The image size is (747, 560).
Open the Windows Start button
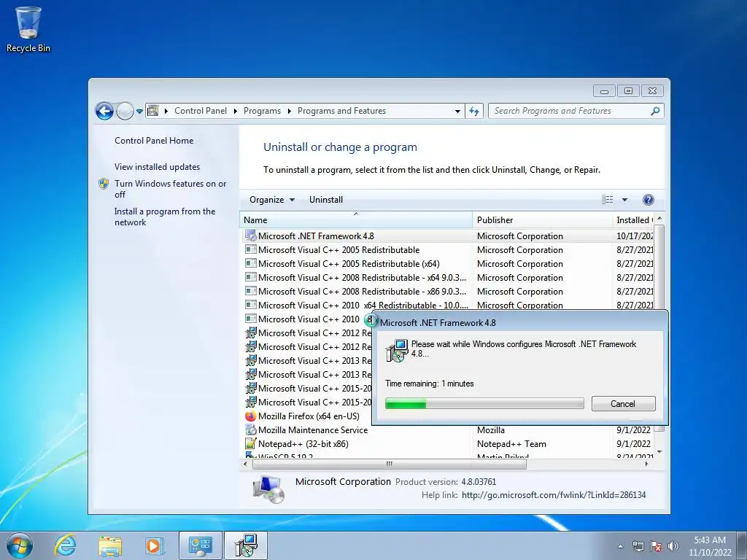coord(20,545)
